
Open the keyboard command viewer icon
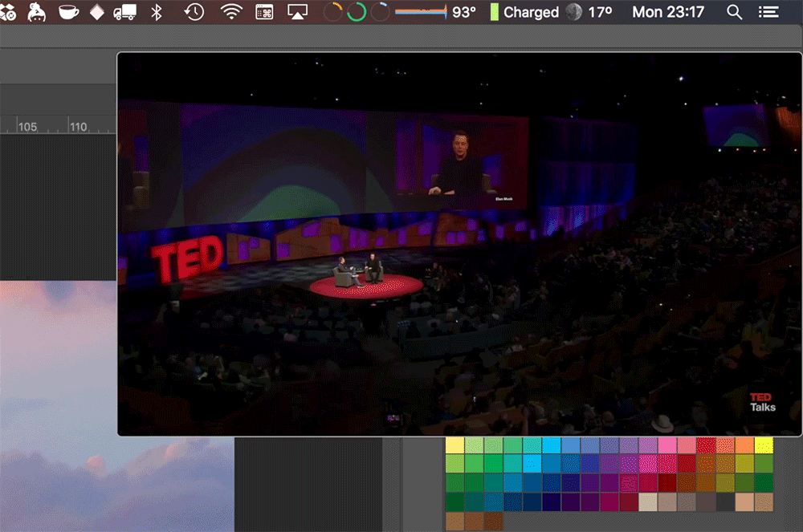[x=264, y=12]
